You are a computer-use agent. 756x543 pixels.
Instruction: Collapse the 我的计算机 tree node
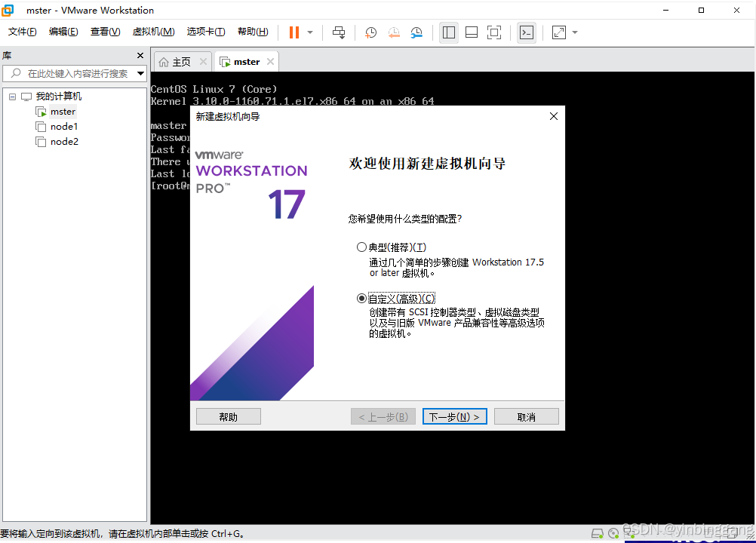pyautogui.click(x=13, y=97)
